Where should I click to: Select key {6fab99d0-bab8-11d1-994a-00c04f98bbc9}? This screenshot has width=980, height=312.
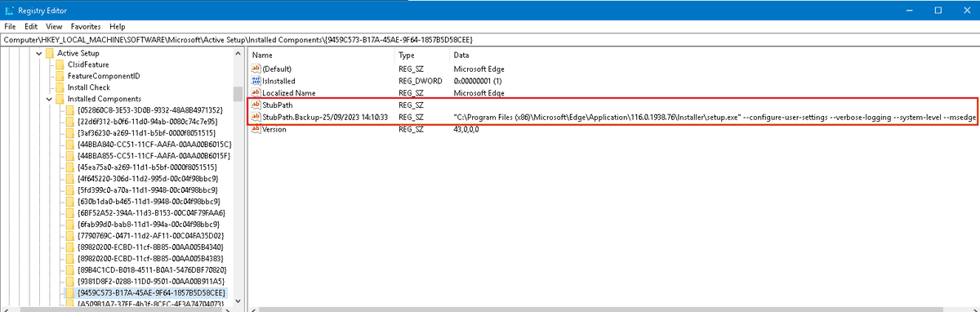[x=149, y=224]
